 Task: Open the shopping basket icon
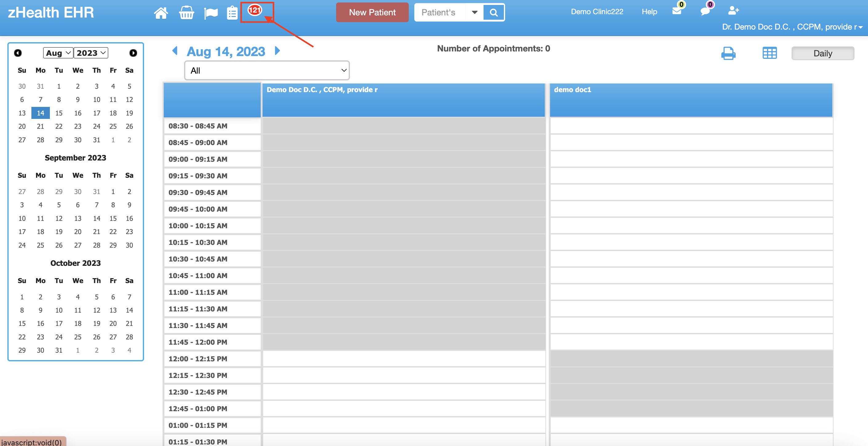(x=186, y=13)
